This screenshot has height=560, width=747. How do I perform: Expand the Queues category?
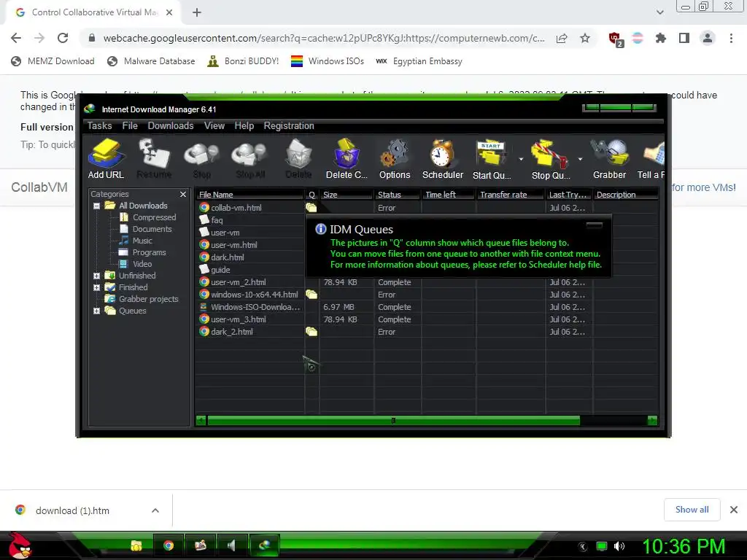(x=97, y=311)
